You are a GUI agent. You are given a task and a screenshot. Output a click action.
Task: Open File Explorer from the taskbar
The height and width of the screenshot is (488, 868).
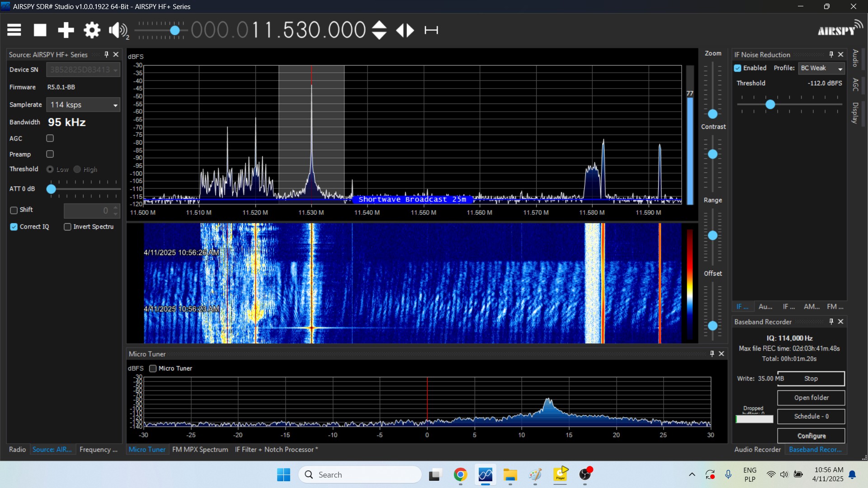click(510, 475)
